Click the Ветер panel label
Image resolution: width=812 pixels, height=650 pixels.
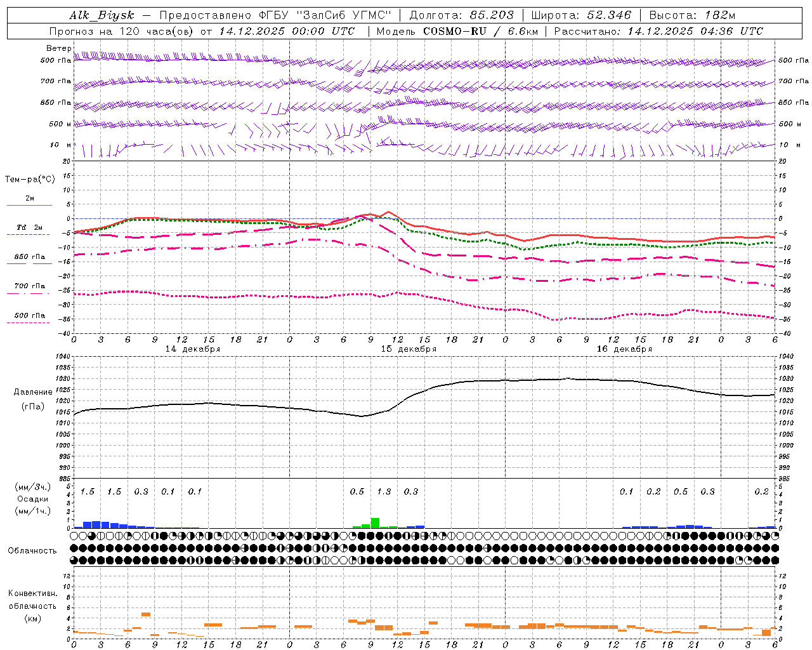58,48
